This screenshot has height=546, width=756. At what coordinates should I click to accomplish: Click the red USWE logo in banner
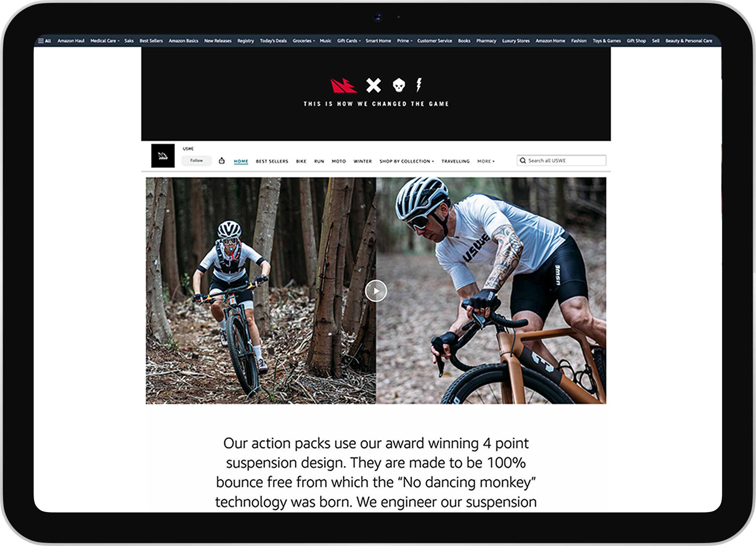[343, 86]
